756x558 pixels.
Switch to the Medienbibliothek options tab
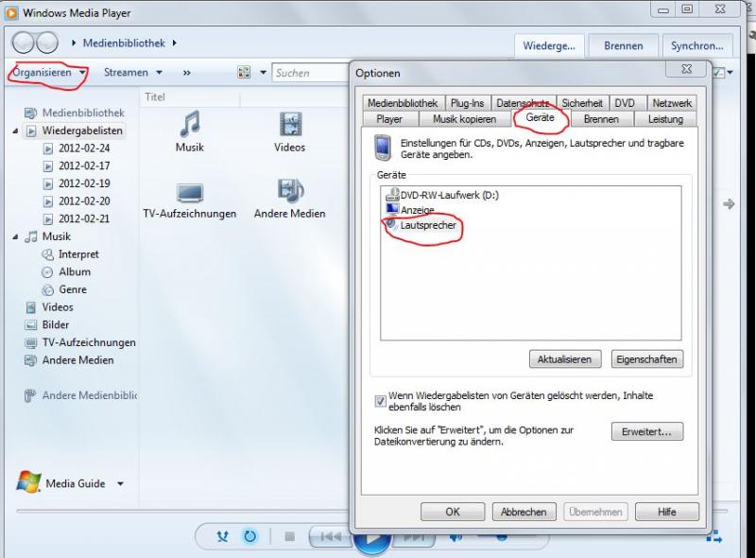point(403,103)
